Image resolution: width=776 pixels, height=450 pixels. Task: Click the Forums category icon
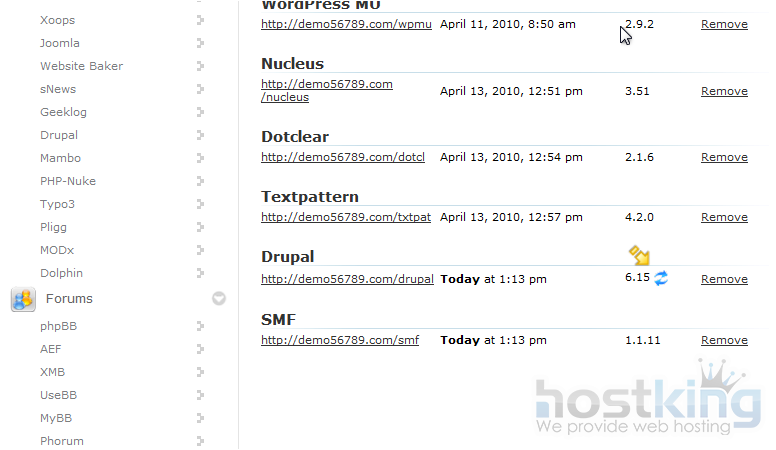click(x=23, y=298)
